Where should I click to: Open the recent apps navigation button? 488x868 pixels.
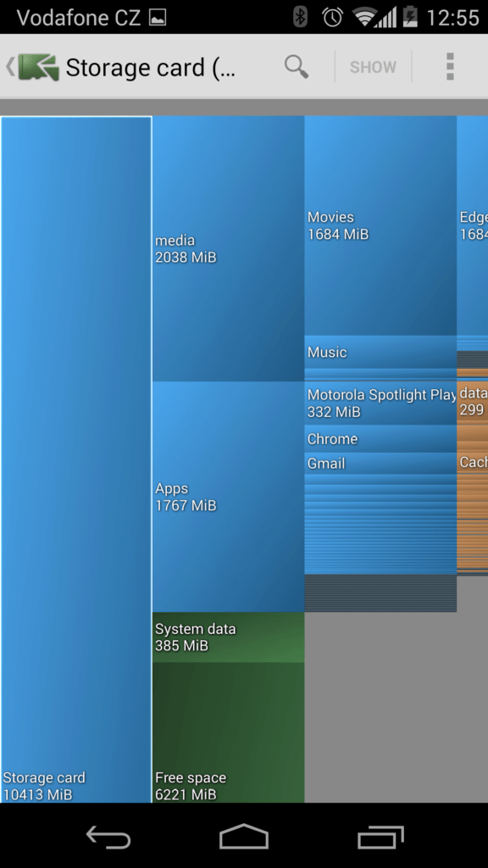click(x=380, y=836)
